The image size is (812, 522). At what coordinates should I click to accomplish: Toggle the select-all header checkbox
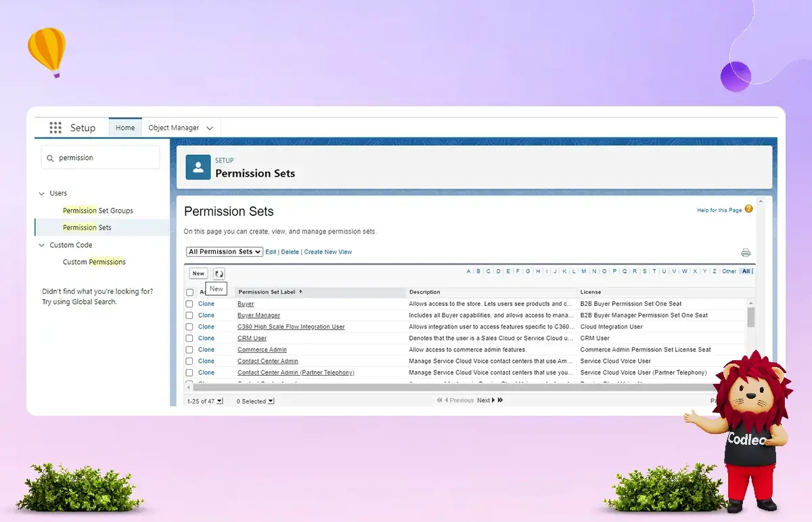point(189,292)
